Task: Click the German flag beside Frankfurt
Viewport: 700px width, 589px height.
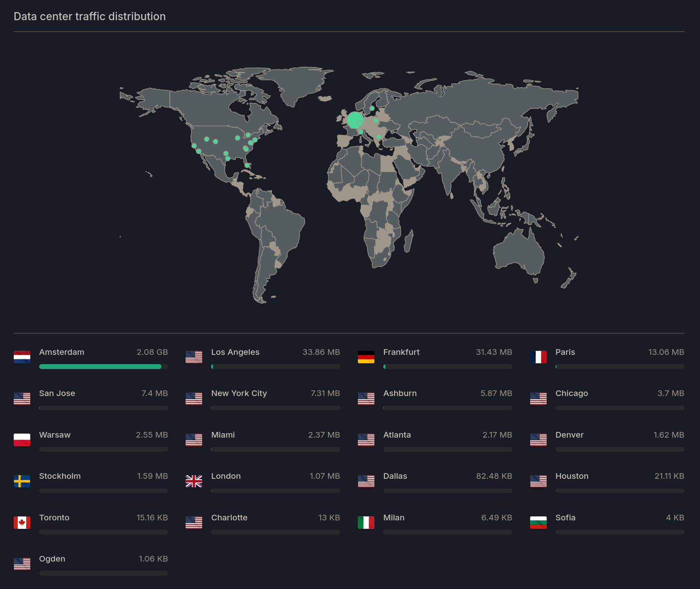Action: click(x=366, y=357)
